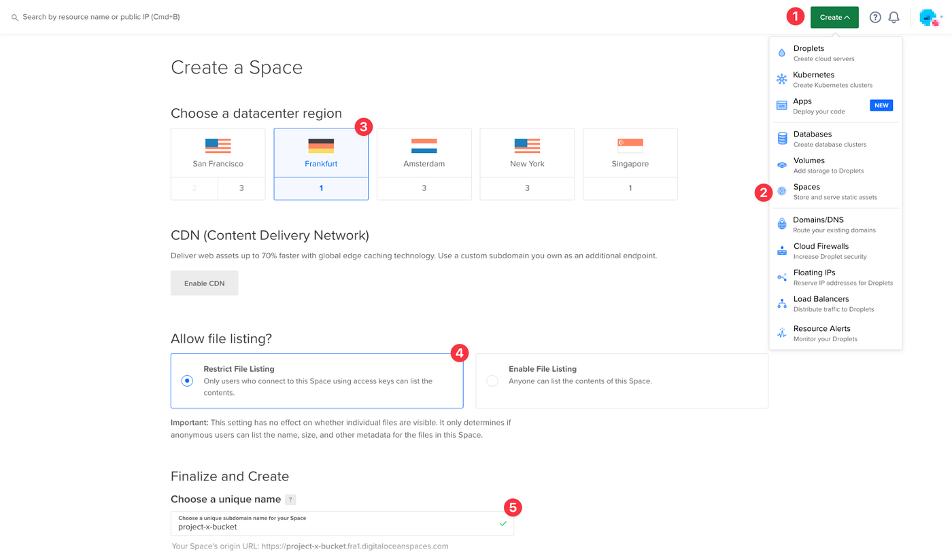Viewport: 952px width, 560px height.
Task: Click the help question mark icon
Action: [875, 17]
